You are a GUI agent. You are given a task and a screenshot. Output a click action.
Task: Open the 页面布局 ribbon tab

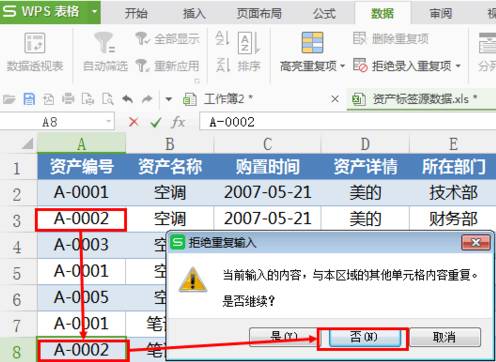pos(259,13)
